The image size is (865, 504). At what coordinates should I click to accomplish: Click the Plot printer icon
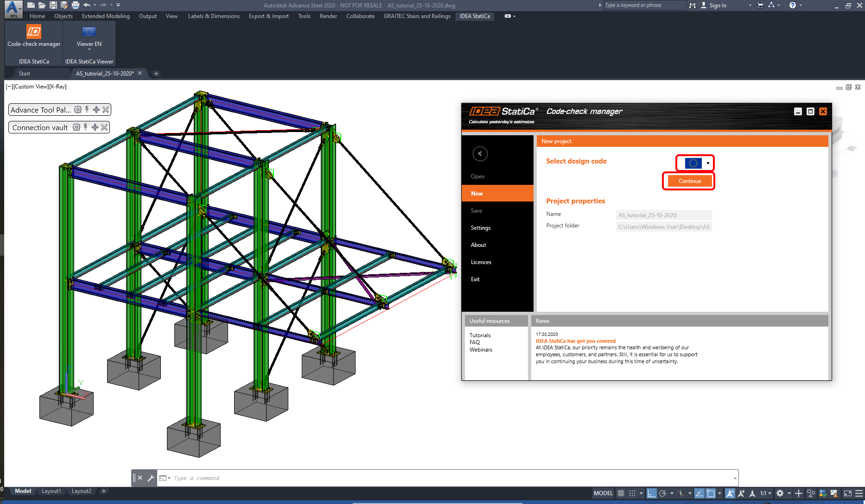tap(75, 5)
